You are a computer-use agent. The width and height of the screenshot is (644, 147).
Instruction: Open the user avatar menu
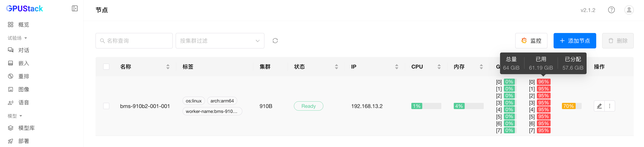point(629,10)
